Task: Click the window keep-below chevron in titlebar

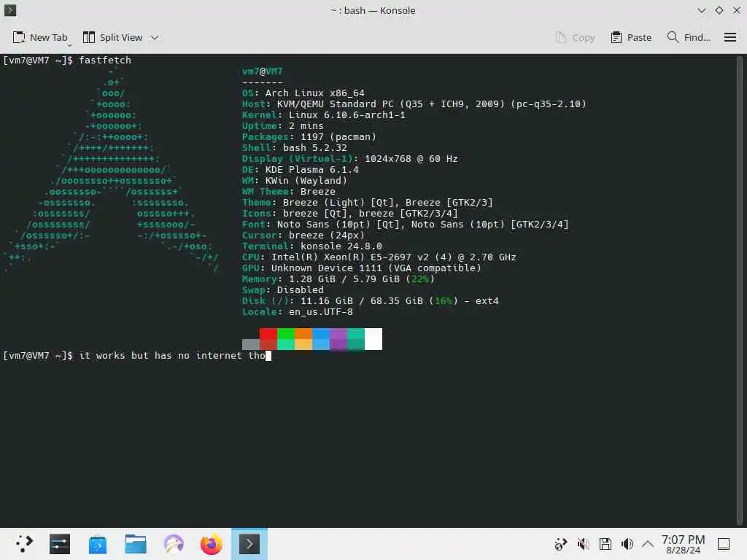Action: (x=701, y=10)
